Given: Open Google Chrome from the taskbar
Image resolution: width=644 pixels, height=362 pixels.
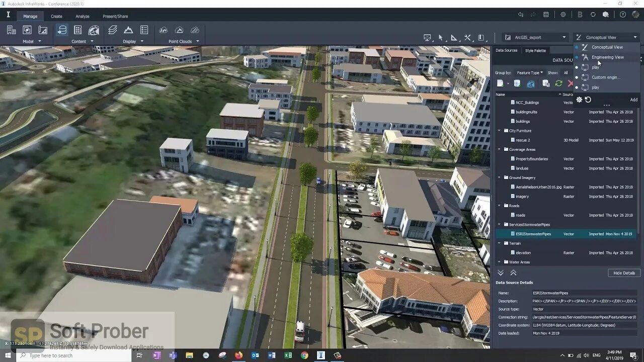Looking at the screenshot, I should tap(304, 355).
